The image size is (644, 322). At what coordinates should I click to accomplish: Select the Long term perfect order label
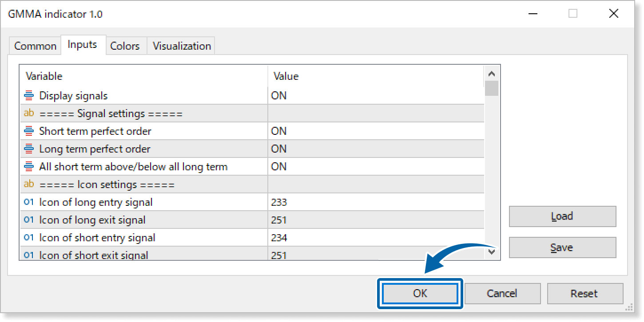pyautogui.click(x=95, y=149)
